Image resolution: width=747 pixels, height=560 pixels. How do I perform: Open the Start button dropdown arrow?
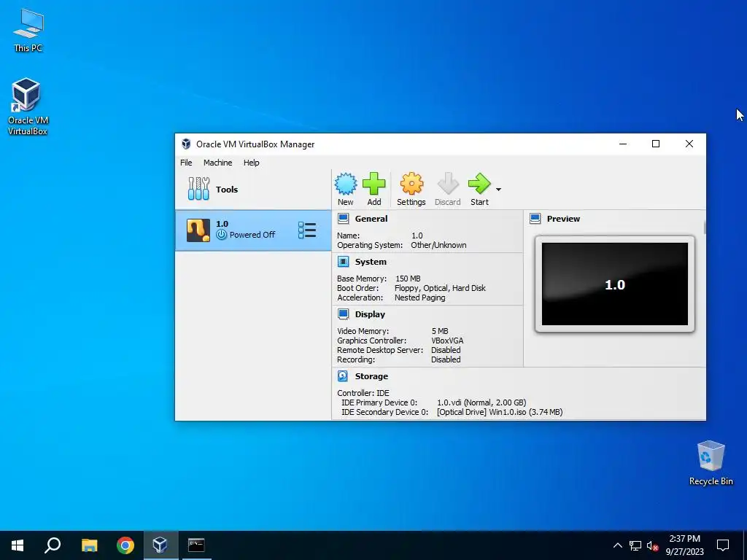coord(498,190)
